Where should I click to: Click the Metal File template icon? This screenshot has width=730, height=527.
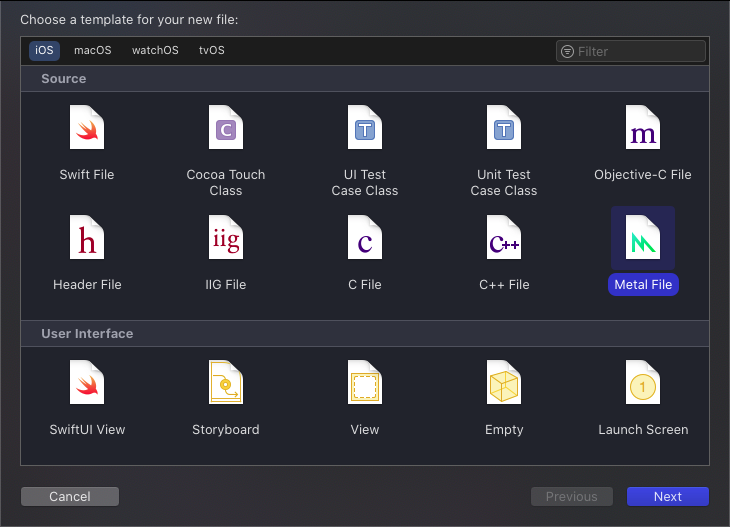click(642, 237)
